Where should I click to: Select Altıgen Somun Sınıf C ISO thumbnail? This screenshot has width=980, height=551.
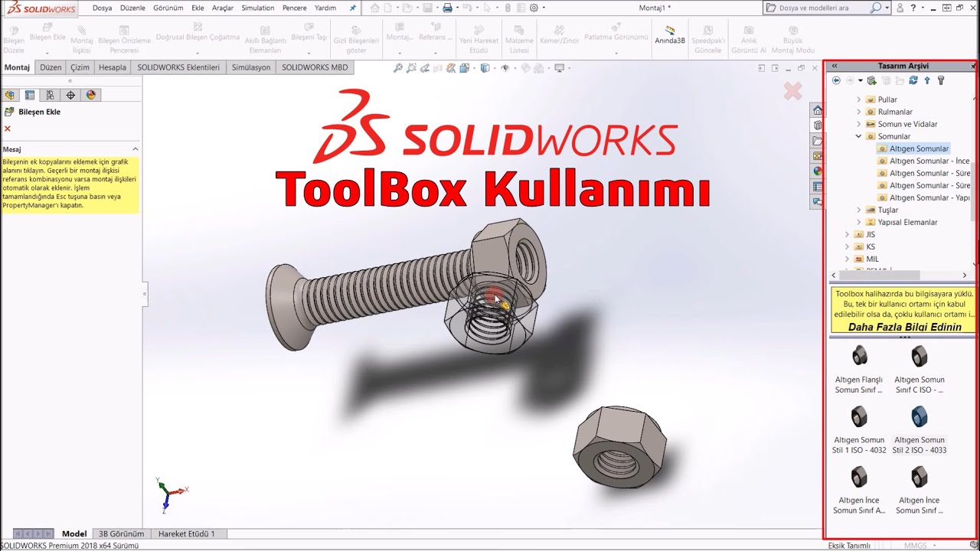click(x=920, y=370)
